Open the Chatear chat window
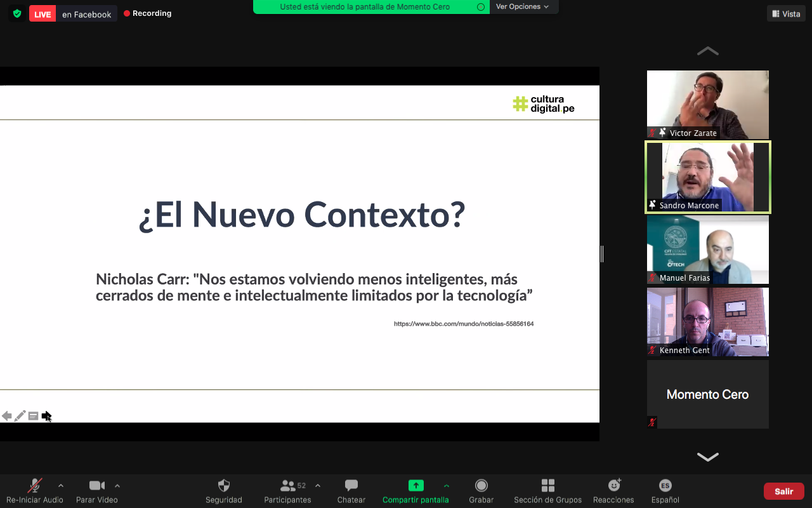The image size is (812, 508). tap(351, 486)
